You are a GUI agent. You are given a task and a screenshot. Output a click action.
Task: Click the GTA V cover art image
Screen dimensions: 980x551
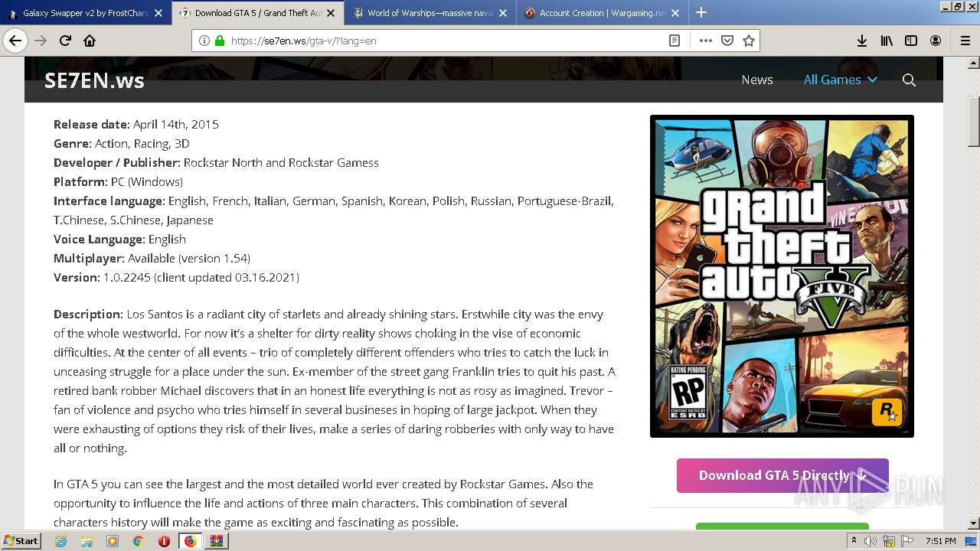(782, 276)
